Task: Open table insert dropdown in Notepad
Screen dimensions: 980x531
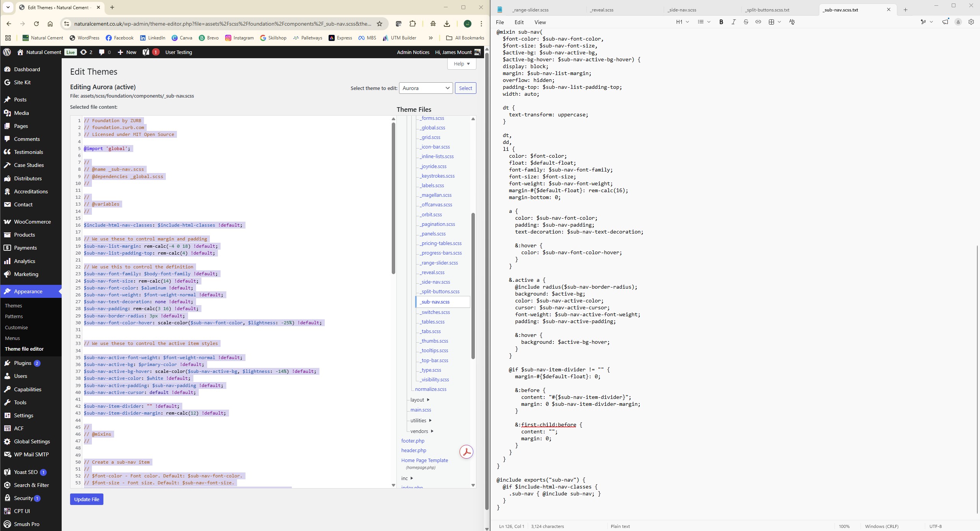Action: (x=775, y=22)
